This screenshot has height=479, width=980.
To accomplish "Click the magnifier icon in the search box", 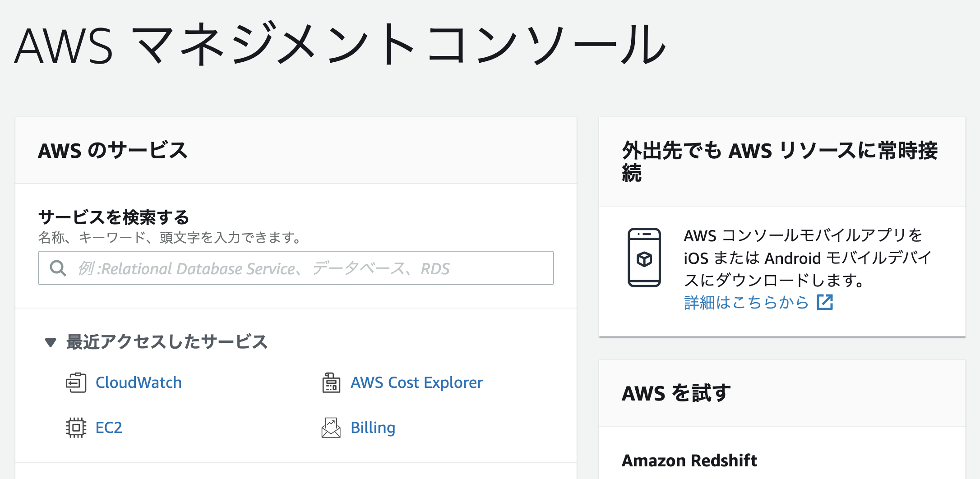I will coord(58,268).
